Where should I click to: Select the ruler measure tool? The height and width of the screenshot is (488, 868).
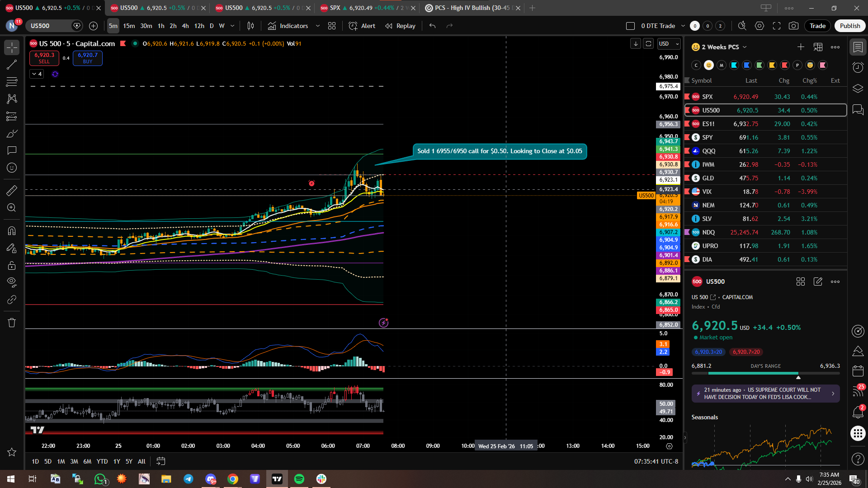pos(12,191)
